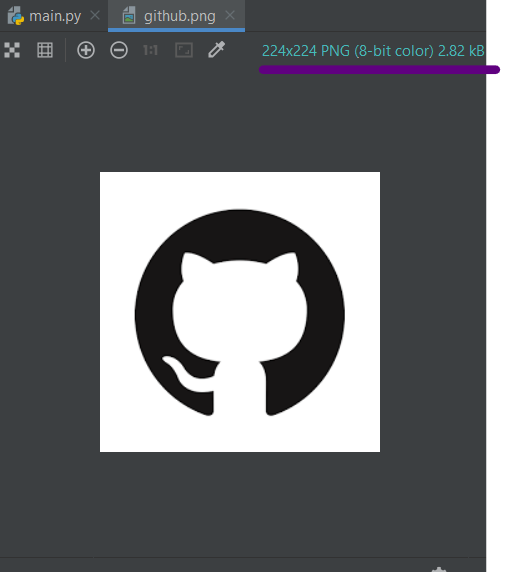Close the main.py tab

tap(95, 15)
